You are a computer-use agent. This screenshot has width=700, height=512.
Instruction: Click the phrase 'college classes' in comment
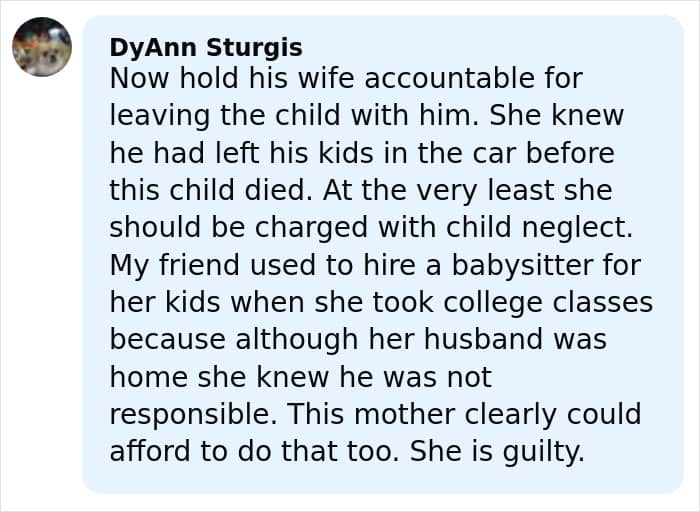tap(548, 302)
